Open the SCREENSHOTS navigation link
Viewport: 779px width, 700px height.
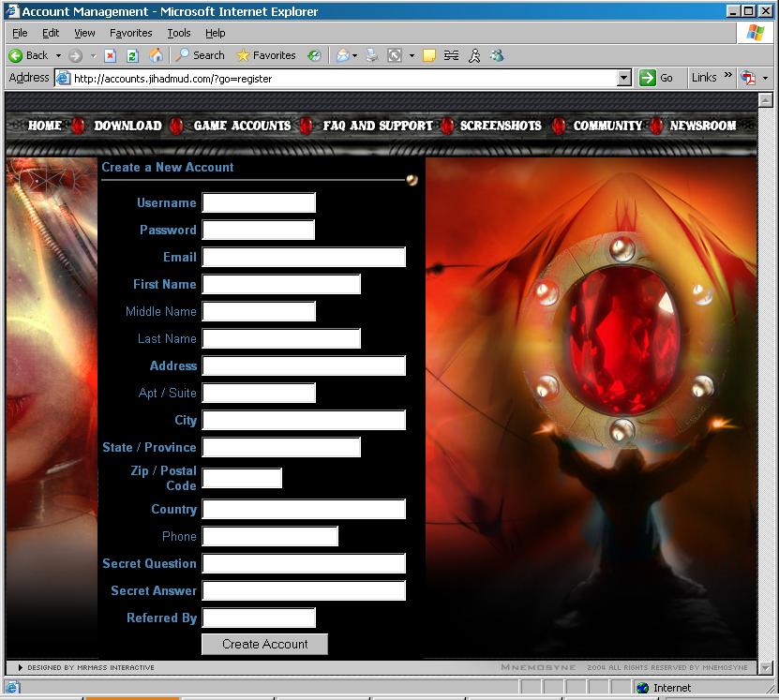pyautogui.click(x=501, y=126)
